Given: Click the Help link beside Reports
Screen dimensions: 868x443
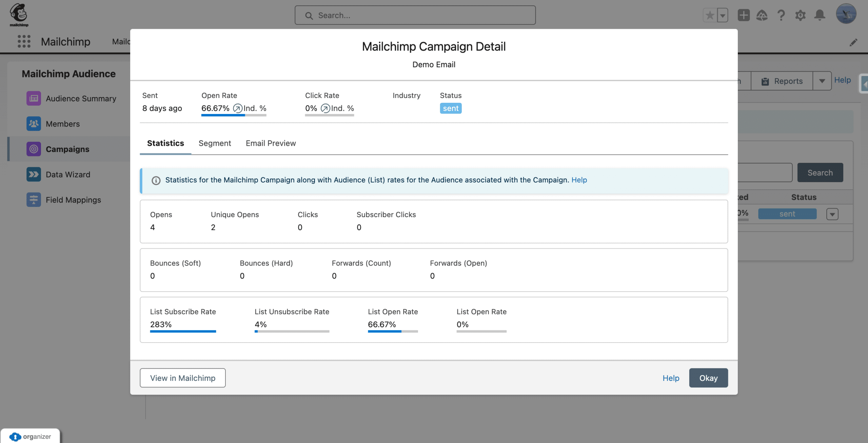Looking at the screenshot, I should click(842, 80).
